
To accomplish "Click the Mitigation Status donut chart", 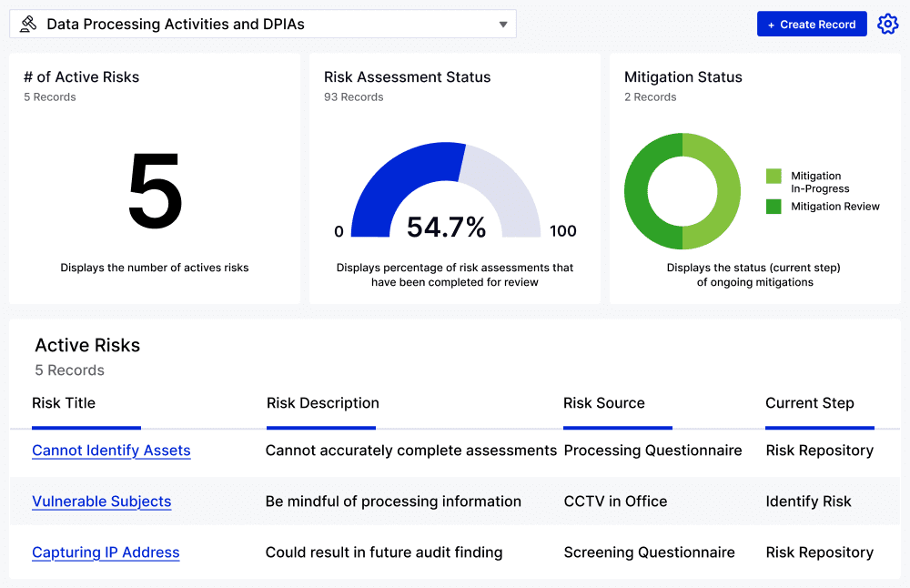I will [x=682, y=192].
